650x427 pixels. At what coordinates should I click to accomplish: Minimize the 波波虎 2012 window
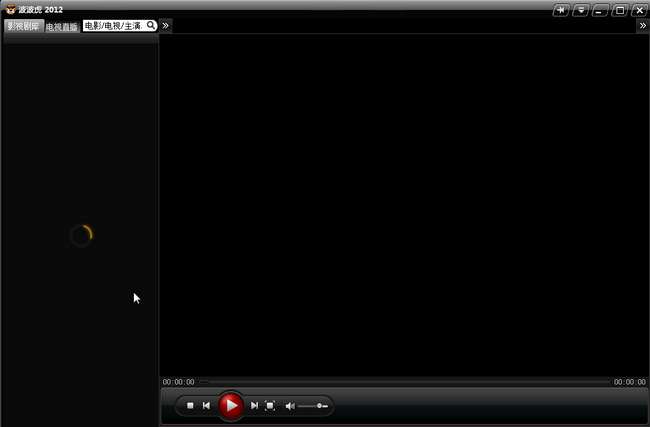tap(600, 10)
